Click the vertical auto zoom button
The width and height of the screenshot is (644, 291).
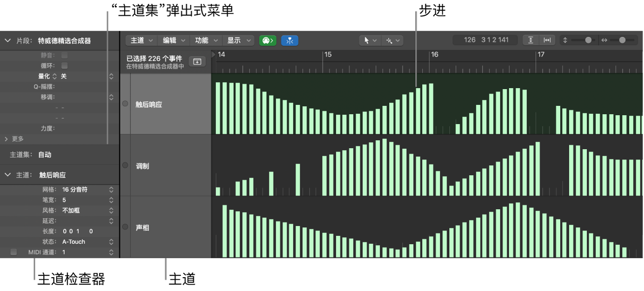[x=531, y=40]
